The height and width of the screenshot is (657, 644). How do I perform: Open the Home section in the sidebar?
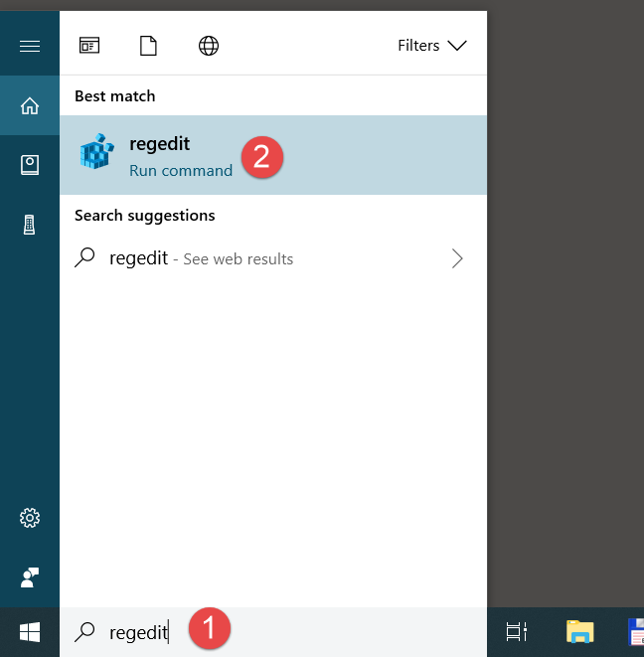[30, 105]
